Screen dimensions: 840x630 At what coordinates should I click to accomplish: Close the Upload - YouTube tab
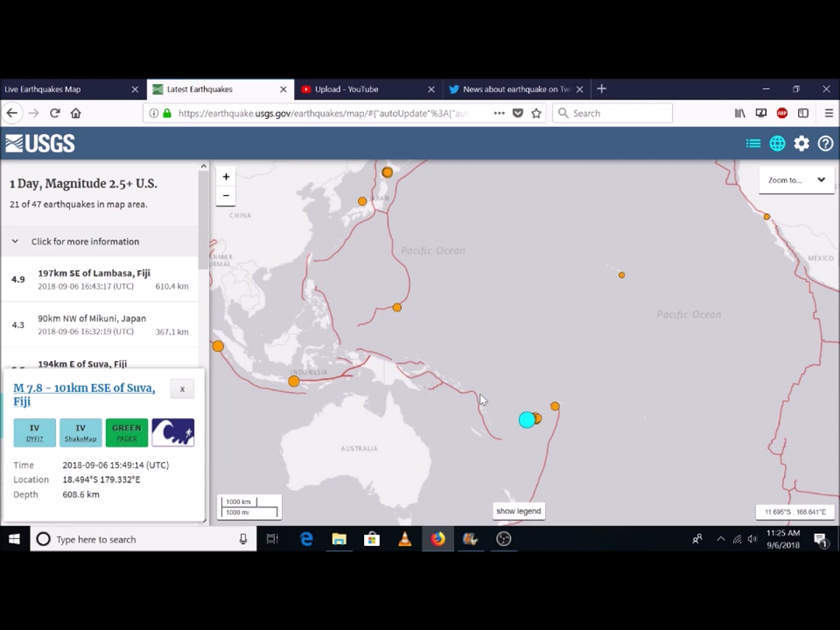[x=431, y=90]
